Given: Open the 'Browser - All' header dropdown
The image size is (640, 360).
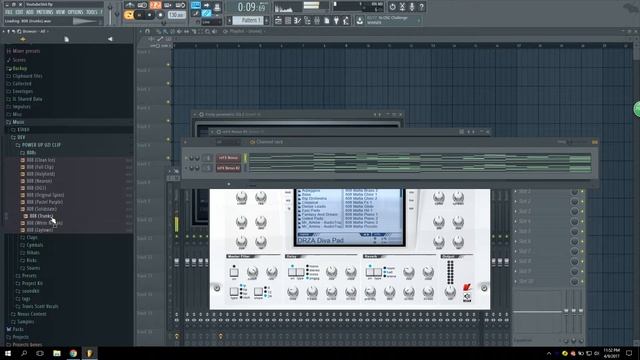Looking at the screenshot, I should [35, 31].
